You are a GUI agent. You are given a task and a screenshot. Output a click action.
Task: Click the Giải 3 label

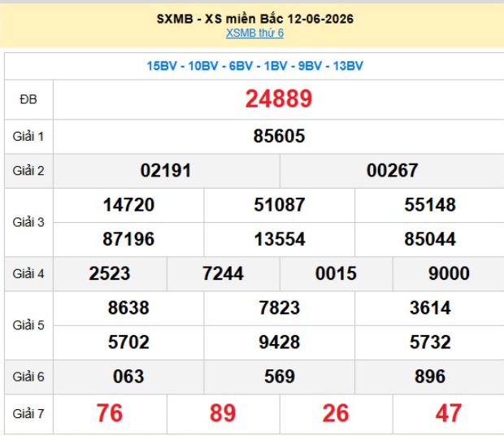pyautogui.click(x=28, y=222)
